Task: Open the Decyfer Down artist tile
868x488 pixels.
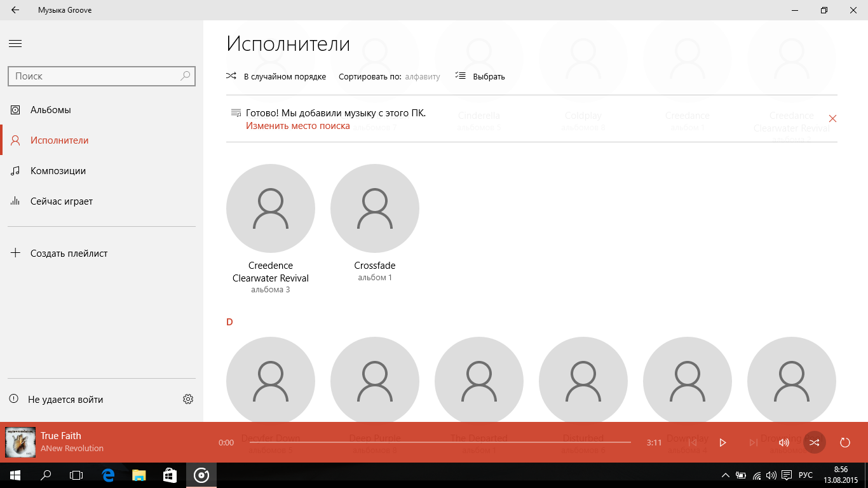Action: (x=271, y=381)
